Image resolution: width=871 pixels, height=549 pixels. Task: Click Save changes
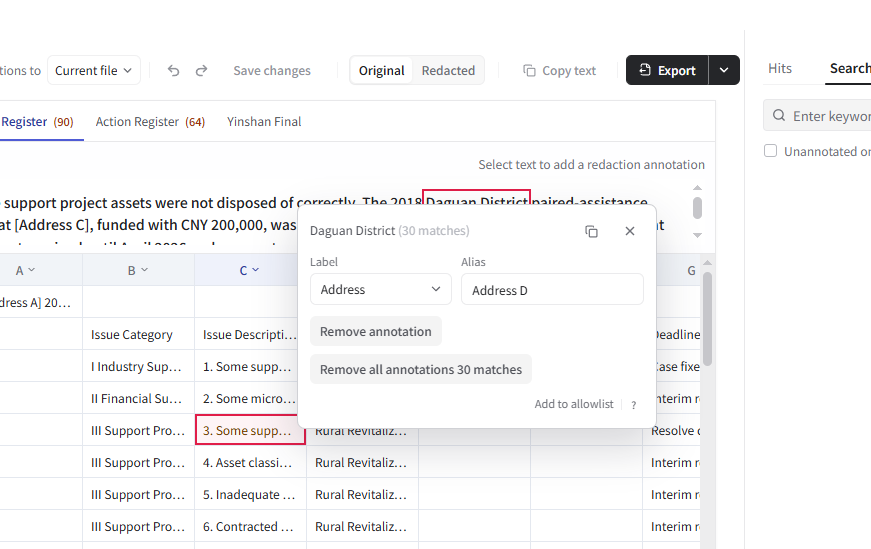272,71
